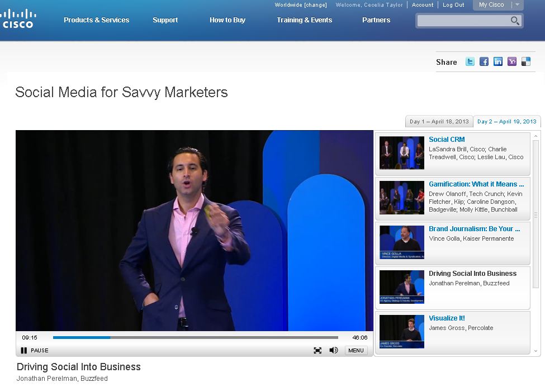Click the Social CRM thumbnail

[x=402, y=153]
